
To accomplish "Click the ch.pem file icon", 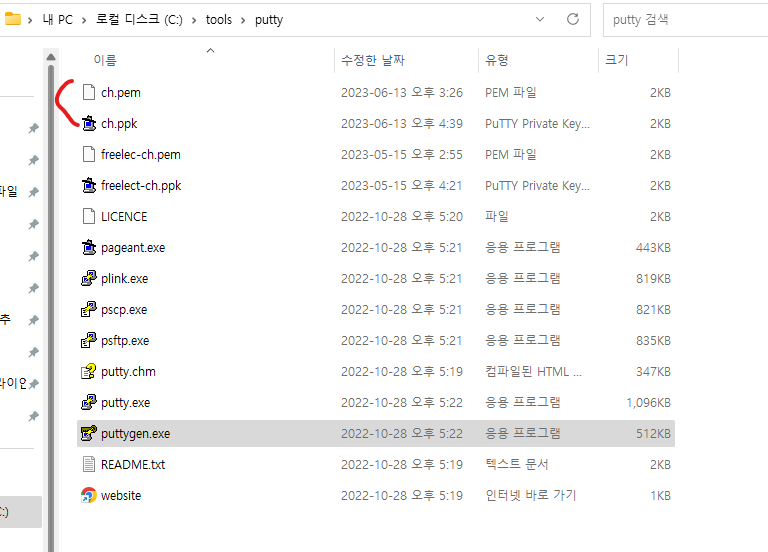I will (89, 92).
